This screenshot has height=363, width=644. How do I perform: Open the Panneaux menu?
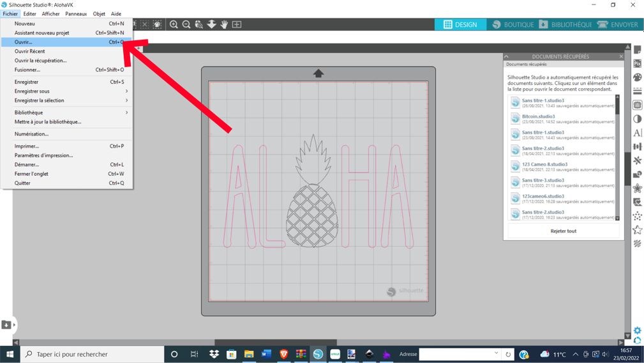click(x=76, y=13)
